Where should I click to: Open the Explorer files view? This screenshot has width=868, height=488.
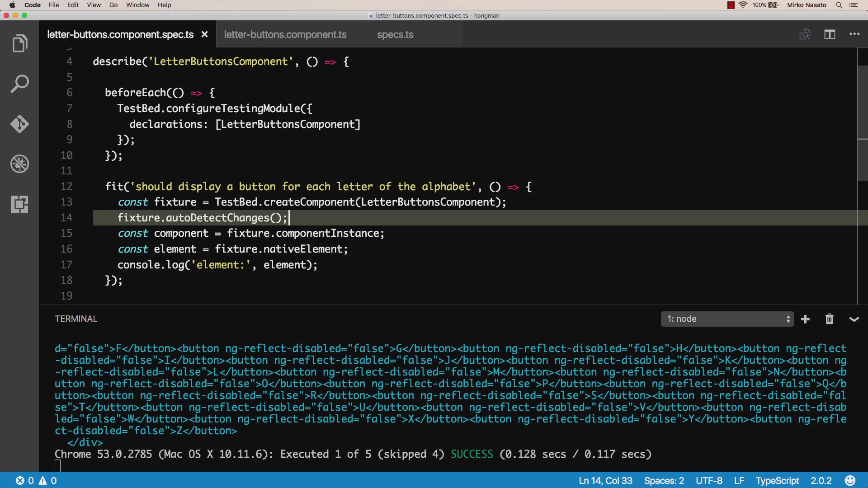click(19, 43)
